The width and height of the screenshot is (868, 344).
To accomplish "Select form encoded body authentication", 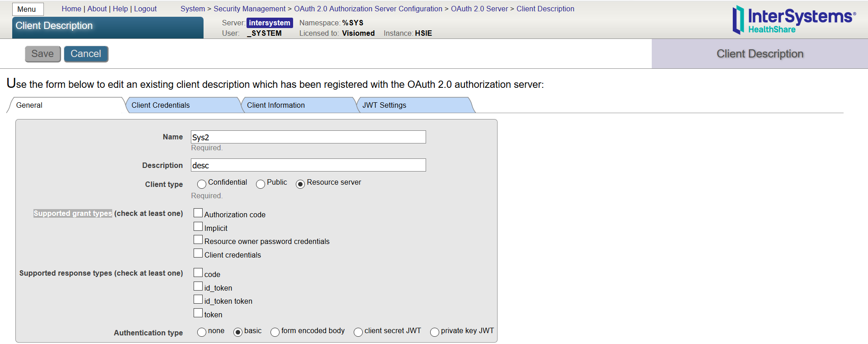I will [275, 333].
